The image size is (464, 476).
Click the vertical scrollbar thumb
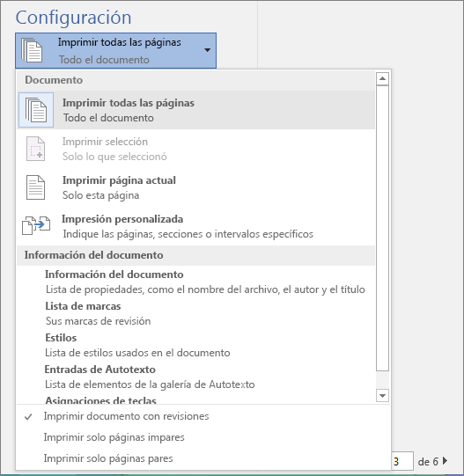coord(382,228)
